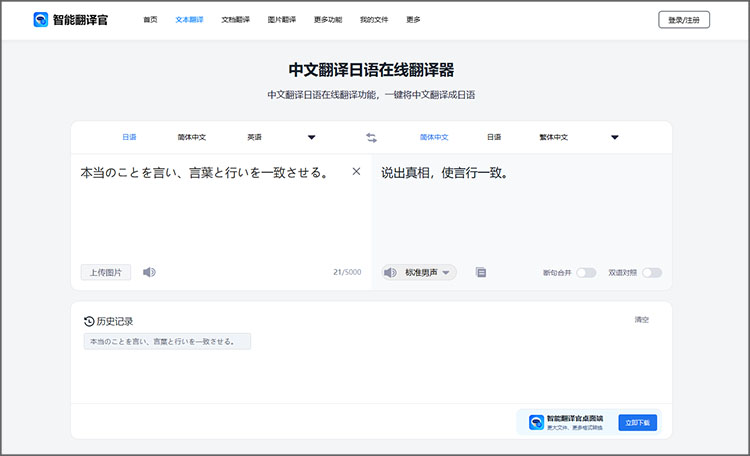Click the 智能翻译官桌面端 promo text

click(x=575, y=419)
